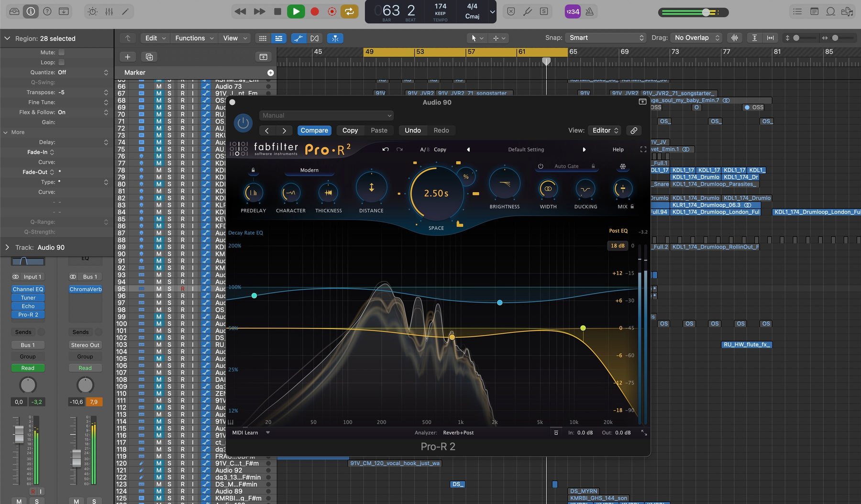The width and height of the screenshot is (861, 504).
Task: Add a marker with the plus icon
Action: coord(271,73)
